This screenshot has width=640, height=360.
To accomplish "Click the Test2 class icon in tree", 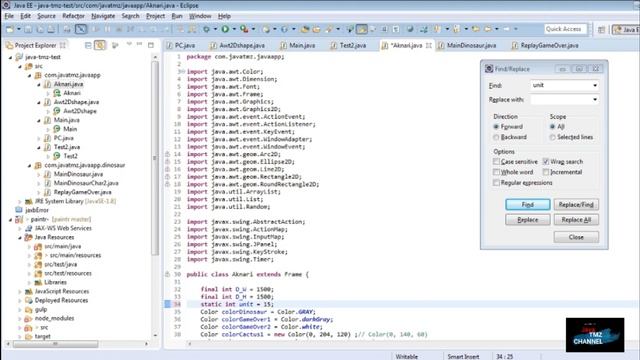I will click(x=57, y=156).
